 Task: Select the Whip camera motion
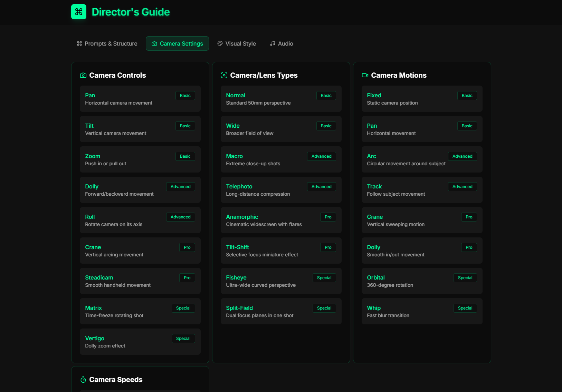point(422,311)
